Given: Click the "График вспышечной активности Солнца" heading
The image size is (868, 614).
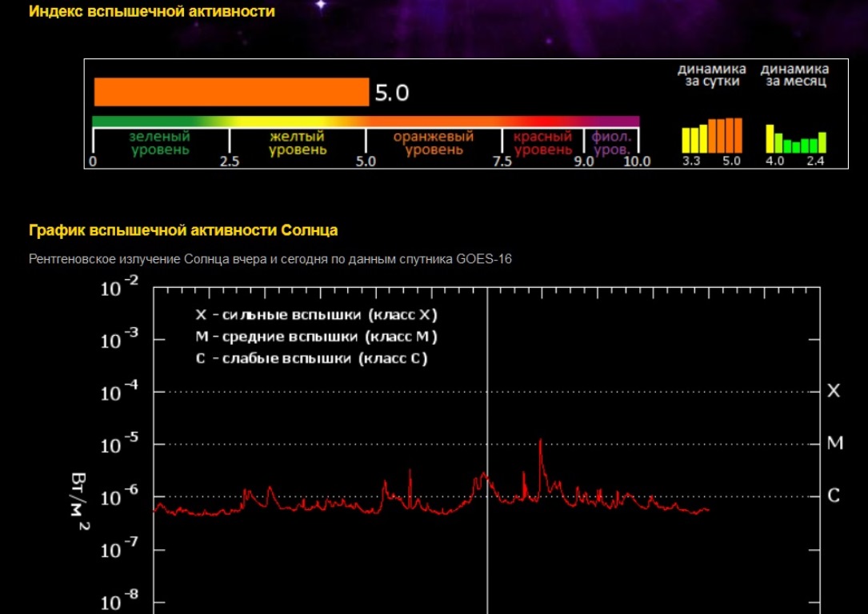Looking at the screenshot, I should 183,230.
